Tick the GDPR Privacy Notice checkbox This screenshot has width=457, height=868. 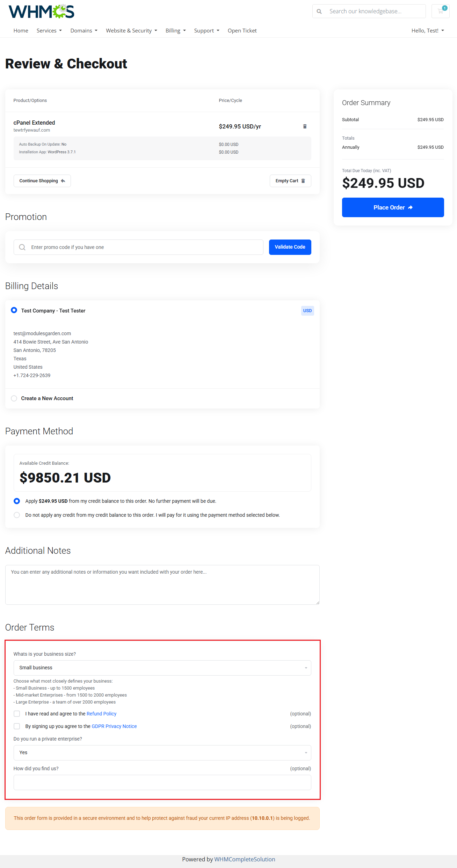pos(17,726)
